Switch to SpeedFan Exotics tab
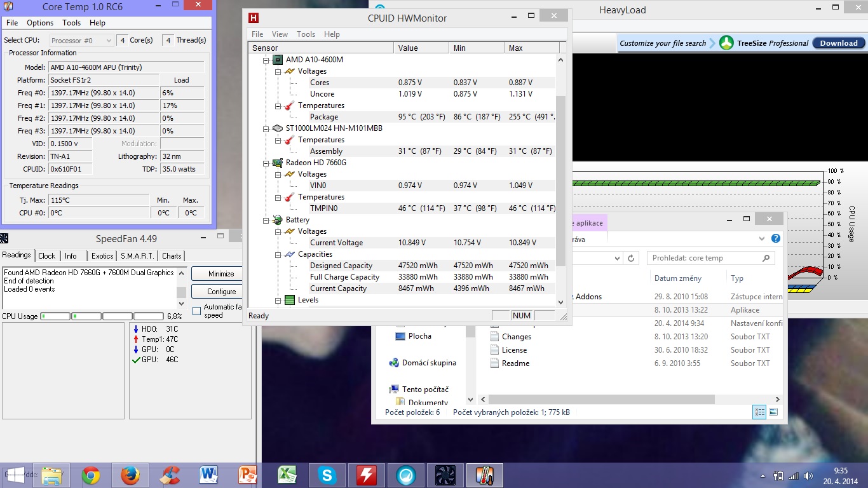The width and height of the screenshot is (868, 488). pyautogui.click(x=102, y=256)
